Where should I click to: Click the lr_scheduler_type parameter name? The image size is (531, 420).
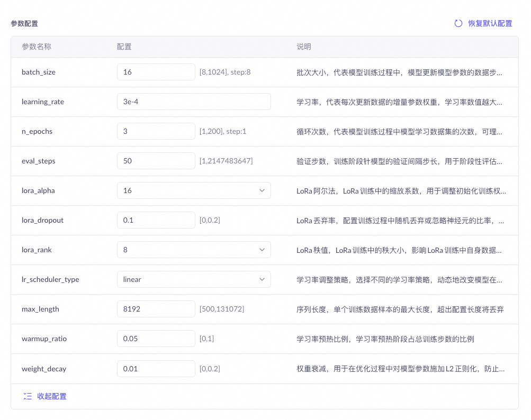pyautogui.click(x=50, y=279)
